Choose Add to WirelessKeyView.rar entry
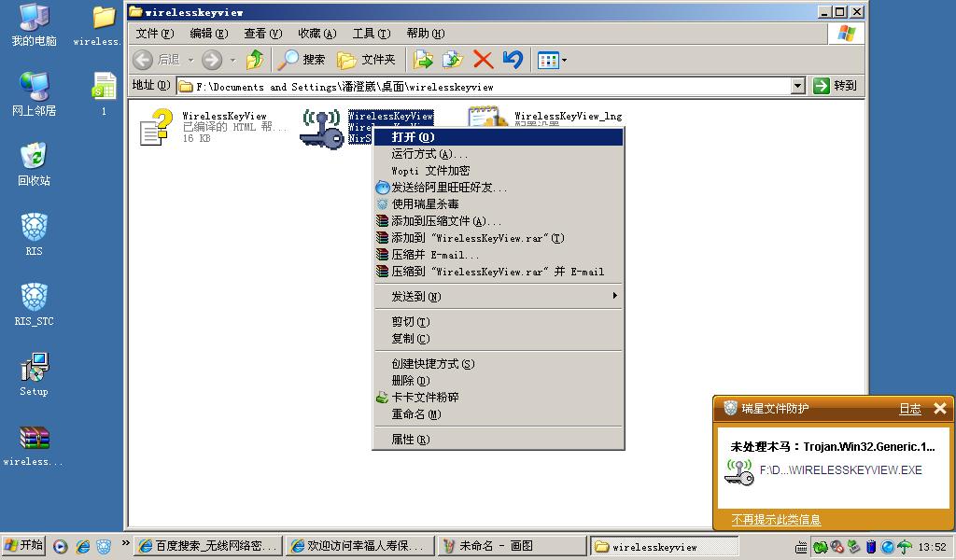This screenshot has width=956, height=560. click(499, 238)
